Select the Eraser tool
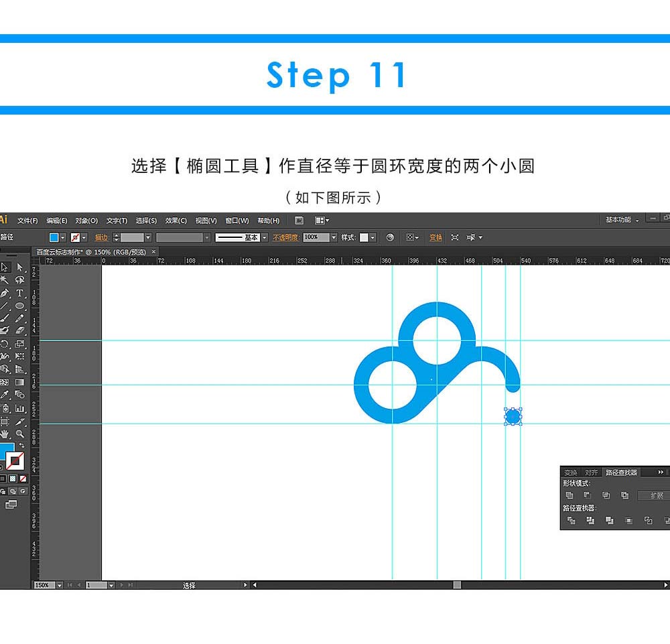The image size is (670, 644). click(x=19, y=330)
